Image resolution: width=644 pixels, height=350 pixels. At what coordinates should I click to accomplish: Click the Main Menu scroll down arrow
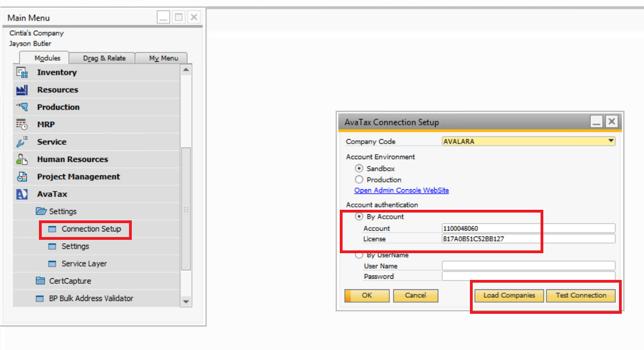(x=186, y=302)
